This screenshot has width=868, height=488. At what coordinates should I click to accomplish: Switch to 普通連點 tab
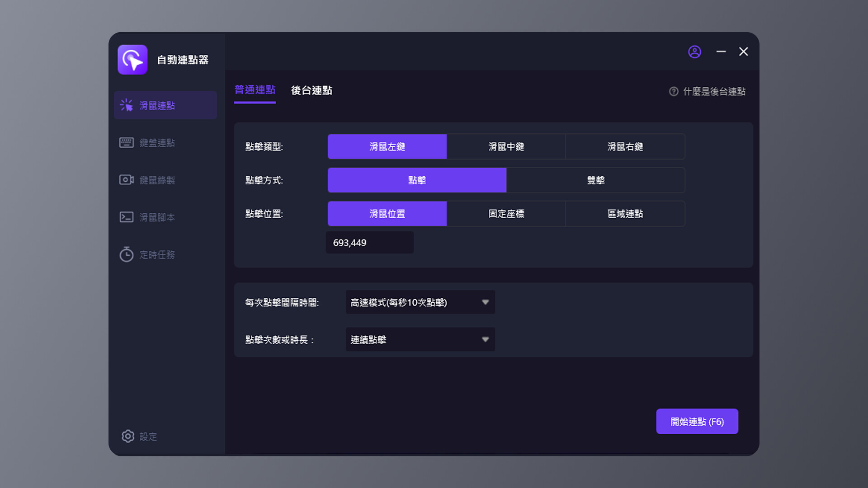click(255, 90)
